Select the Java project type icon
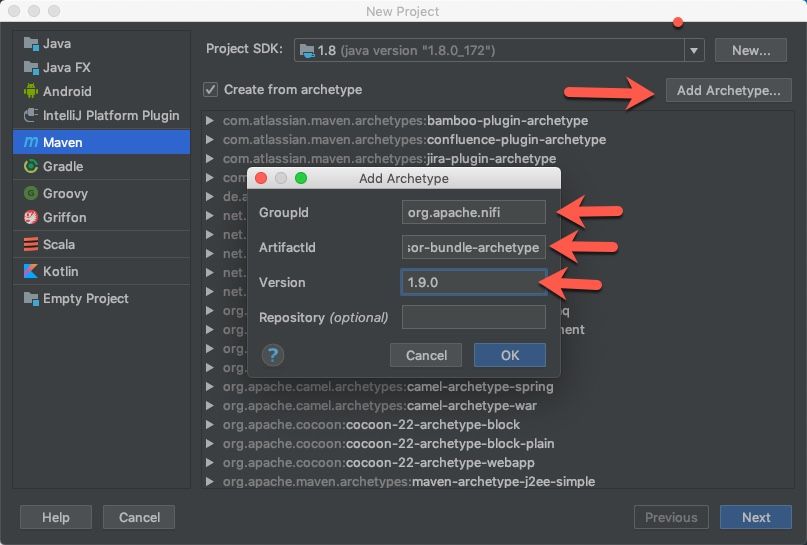This screenshot has height=545, width=807. tap(31, 44)
